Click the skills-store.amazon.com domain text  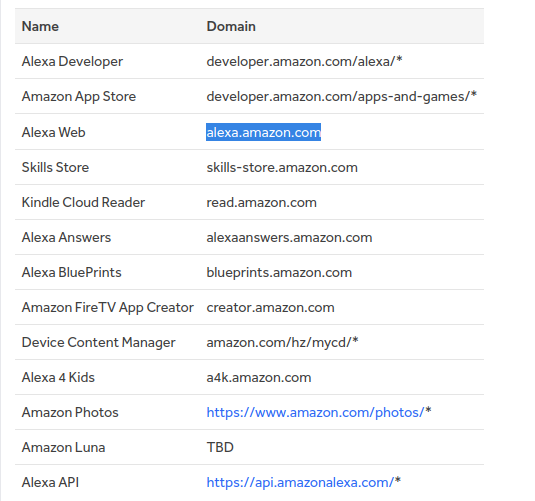[x=282, y=167]
